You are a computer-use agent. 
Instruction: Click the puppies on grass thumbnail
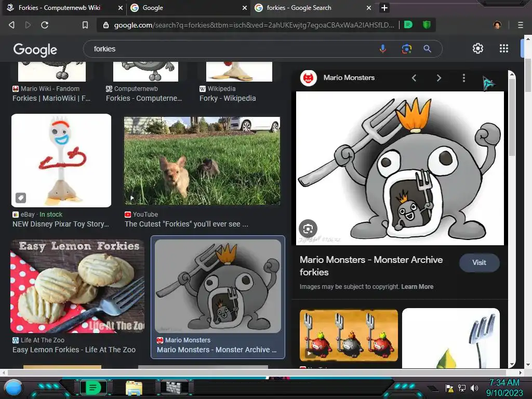point(202,161)
